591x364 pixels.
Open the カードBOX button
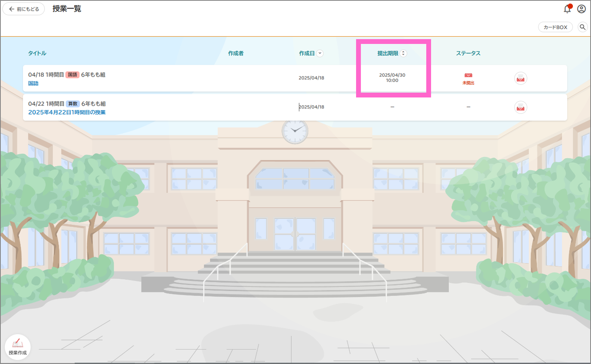tap(555, 27)
